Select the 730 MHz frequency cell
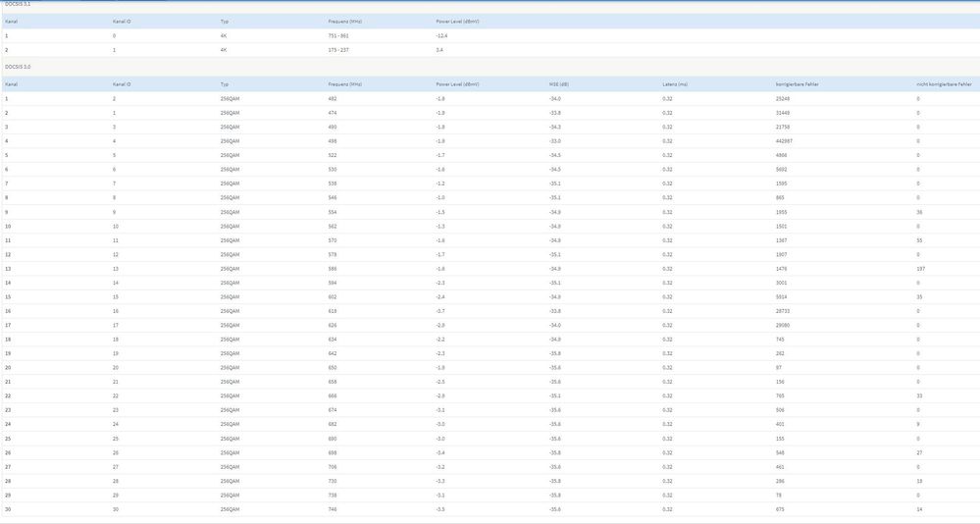The width and height of the screenshot is (980, 524). 333,481
